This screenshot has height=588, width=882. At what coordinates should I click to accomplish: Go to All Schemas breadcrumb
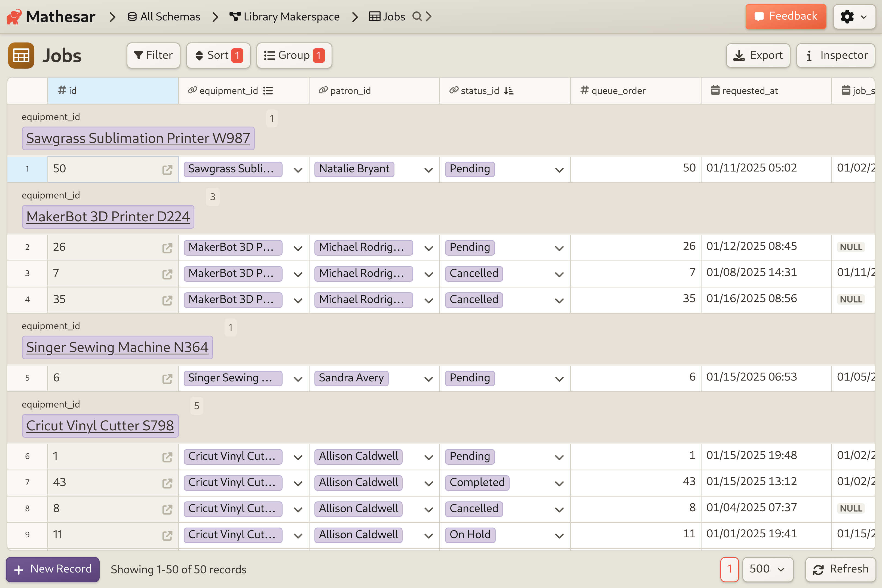[x=164, y=17]
